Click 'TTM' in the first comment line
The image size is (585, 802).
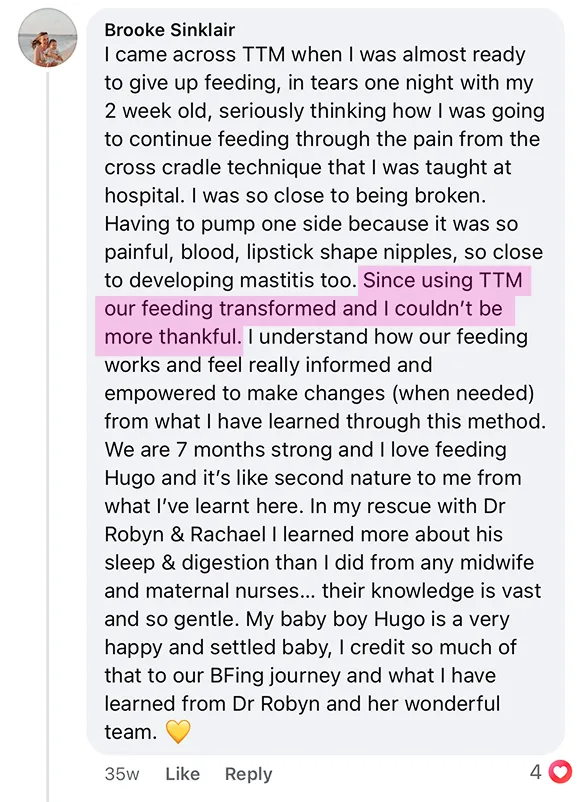point(263,55)
